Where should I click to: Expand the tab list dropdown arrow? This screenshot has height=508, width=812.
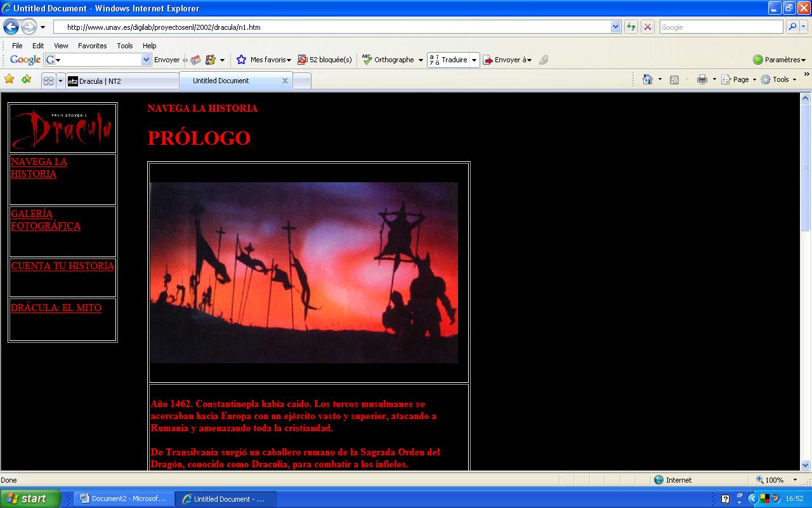(x=60, y=81)
